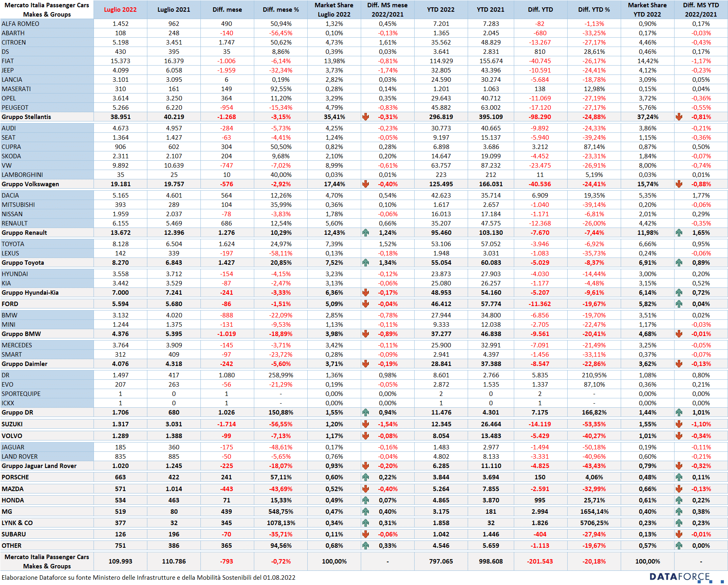Select the Diff. mese % column header
The width and height of the screenshot is (728, 585).
point(281,10)
